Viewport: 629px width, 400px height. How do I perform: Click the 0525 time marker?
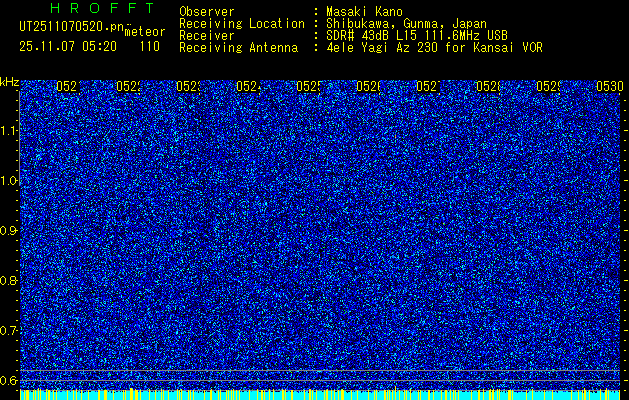308,86
